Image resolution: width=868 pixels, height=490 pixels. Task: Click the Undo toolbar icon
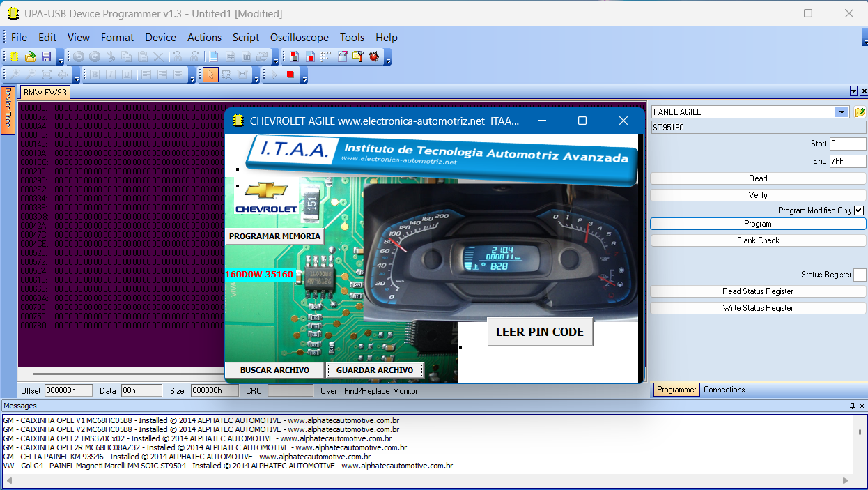click(79, 56)
